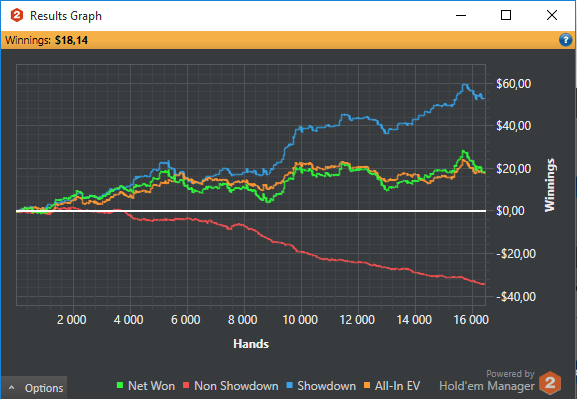Click the 12 000 hands axis label
This screenshot has width=577, height=399.
pos(357,319)
